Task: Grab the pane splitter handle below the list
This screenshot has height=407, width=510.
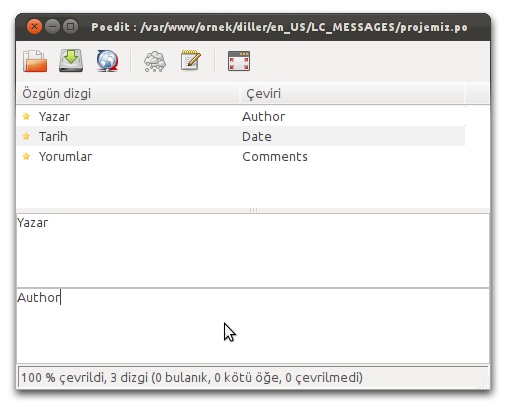Action: [253, 210]
